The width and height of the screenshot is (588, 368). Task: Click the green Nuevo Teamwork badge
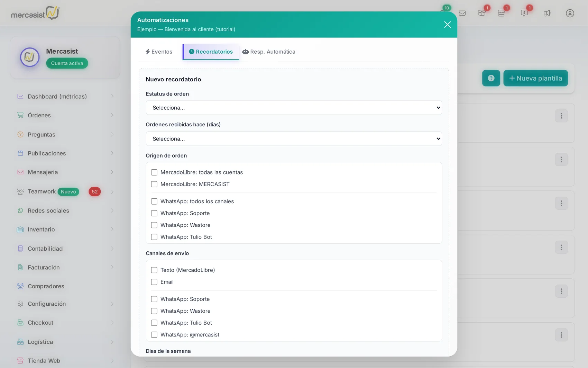pyautogui.click(x=68, y=192)
